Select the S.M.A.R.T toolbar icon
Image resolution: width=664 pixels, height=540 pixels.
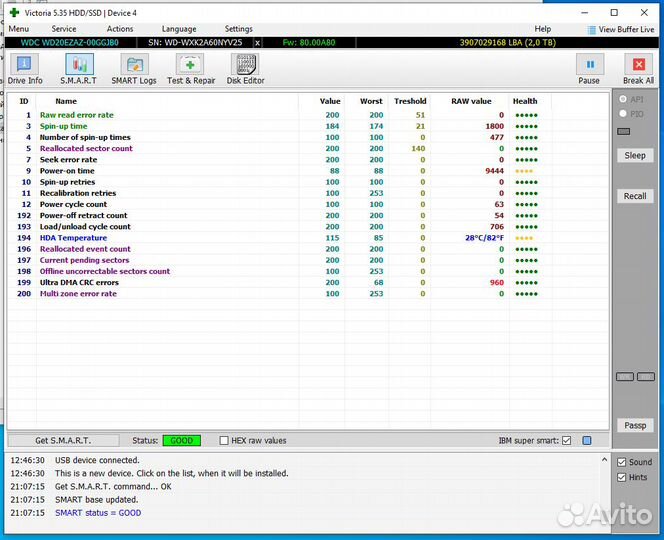[79, 69]
